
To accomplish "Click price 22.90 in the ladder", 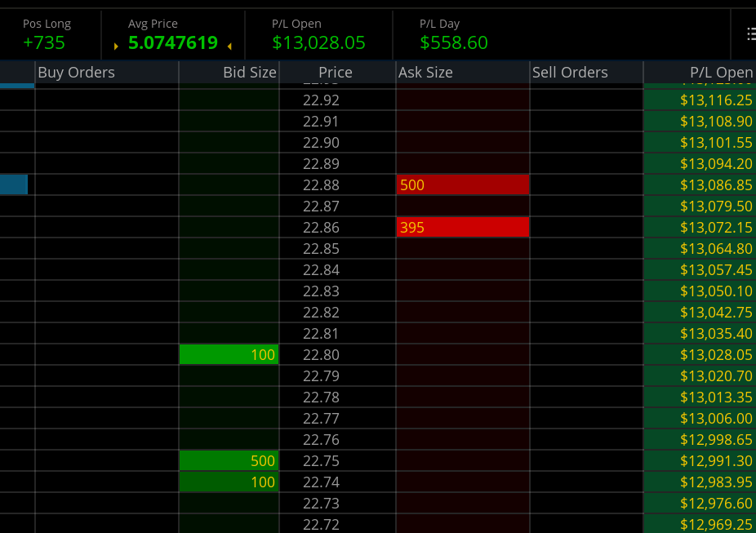I will 321,143.
